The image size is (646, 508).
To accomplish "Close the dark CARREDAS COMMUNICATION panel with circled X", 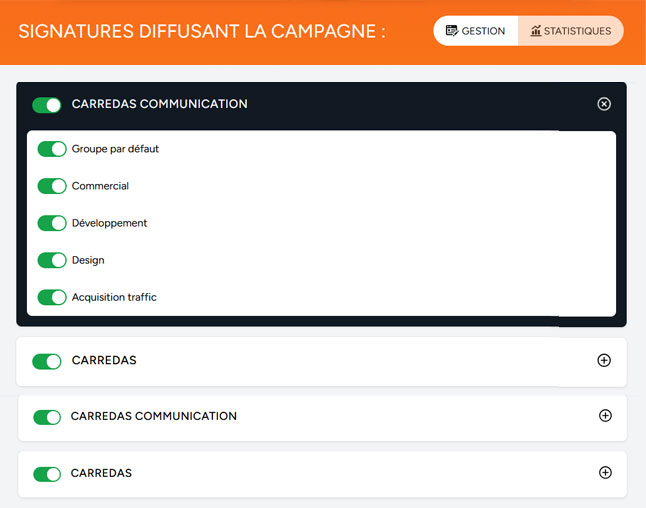I will pyautogui.click(x=604, y=104).
